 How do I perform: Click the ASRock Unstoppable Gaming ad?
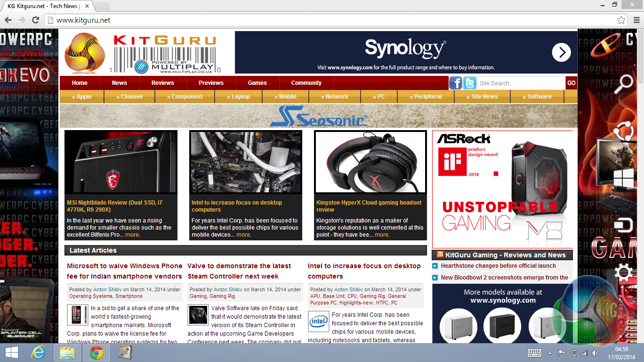coord(502,189)
